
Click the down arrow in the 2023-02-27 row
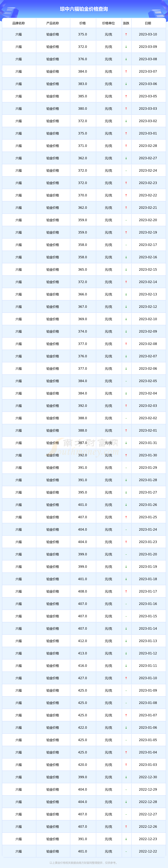(x=126, y=158)
